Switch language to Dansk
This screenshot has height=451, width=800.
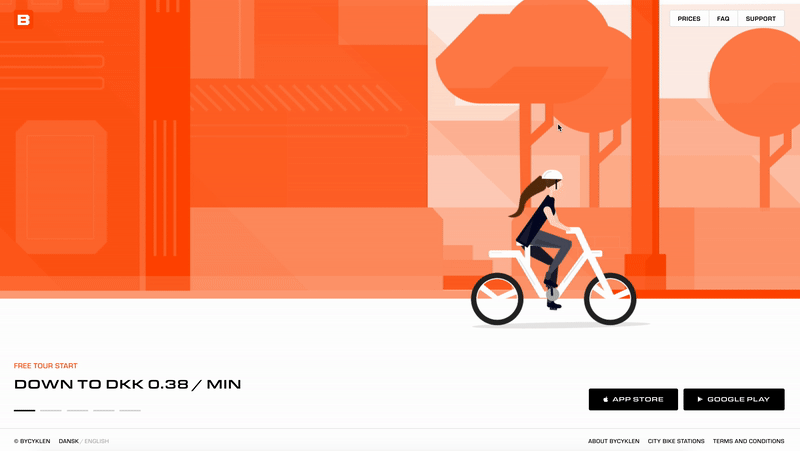tap(68, 441)
